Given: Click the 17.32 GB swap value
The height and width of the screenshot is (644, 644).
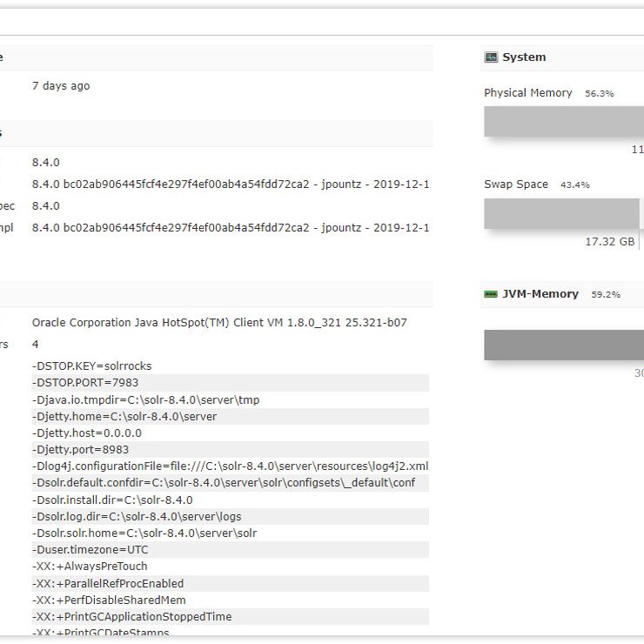Looking at the screenshot, I should point(609,242).
